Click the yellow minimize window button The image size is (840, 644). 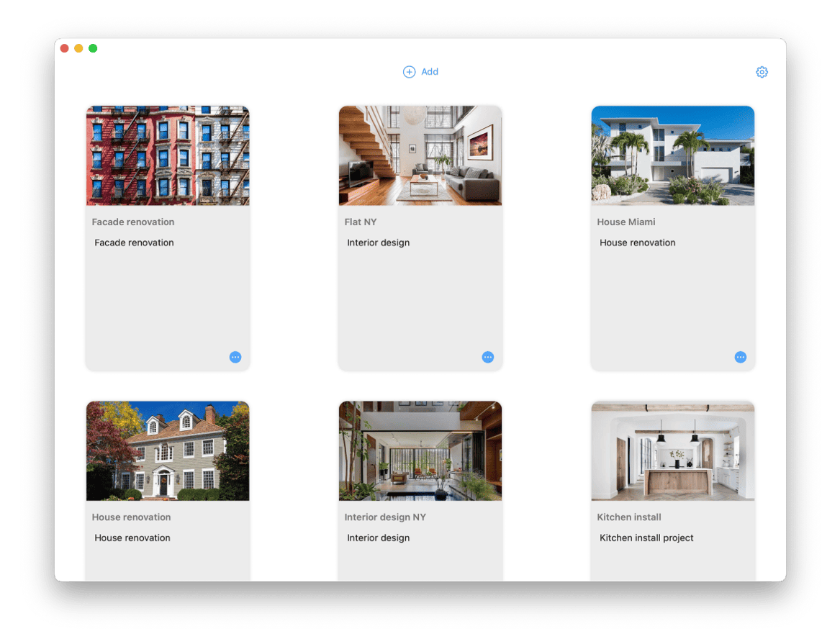pyautogui.click(x=78, y=48)
